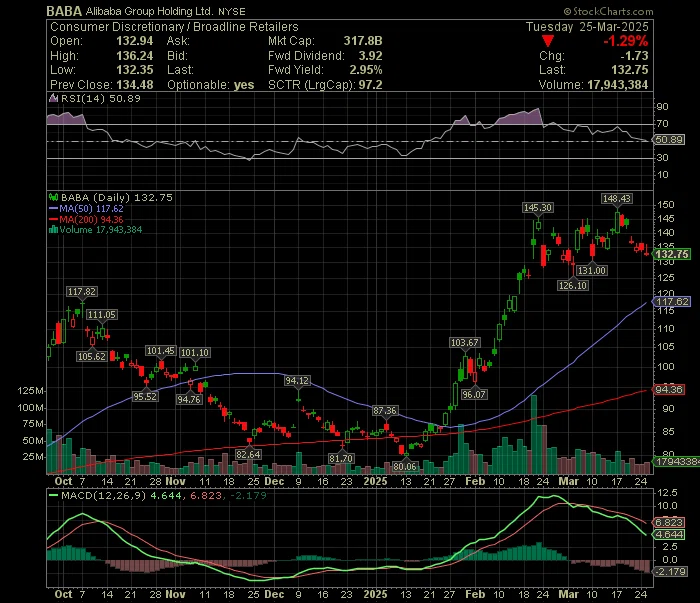Click the Optionable: yes field

[211, 85]
